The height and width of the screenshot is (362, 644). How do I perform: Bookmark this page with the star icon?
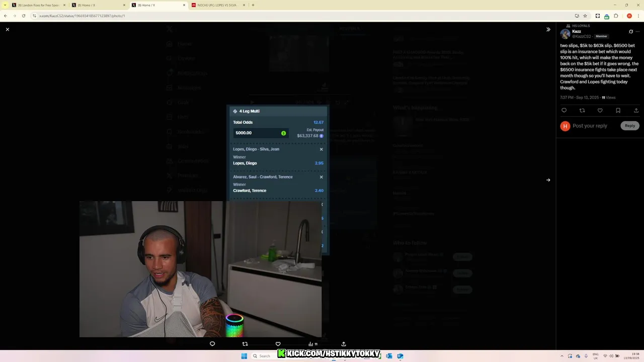tap(585, 16)
